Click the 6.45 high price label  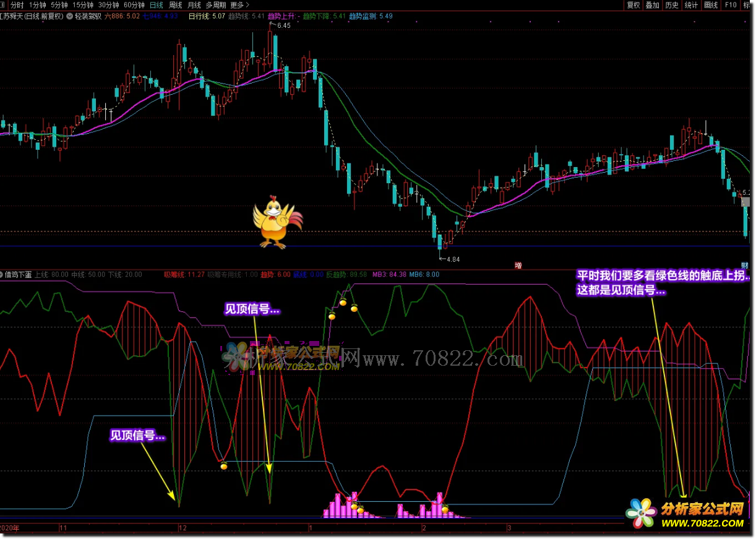pyautogui.click(x=283, y=26)
